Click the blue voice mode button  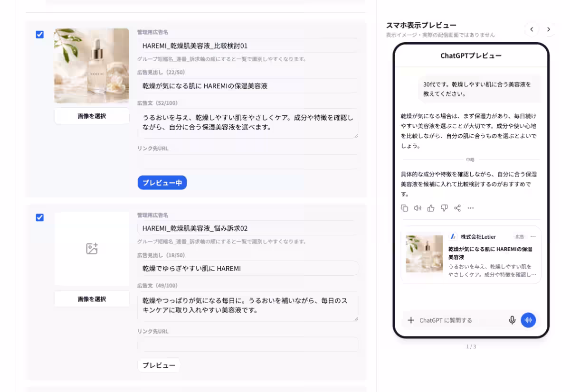(528, 320)
